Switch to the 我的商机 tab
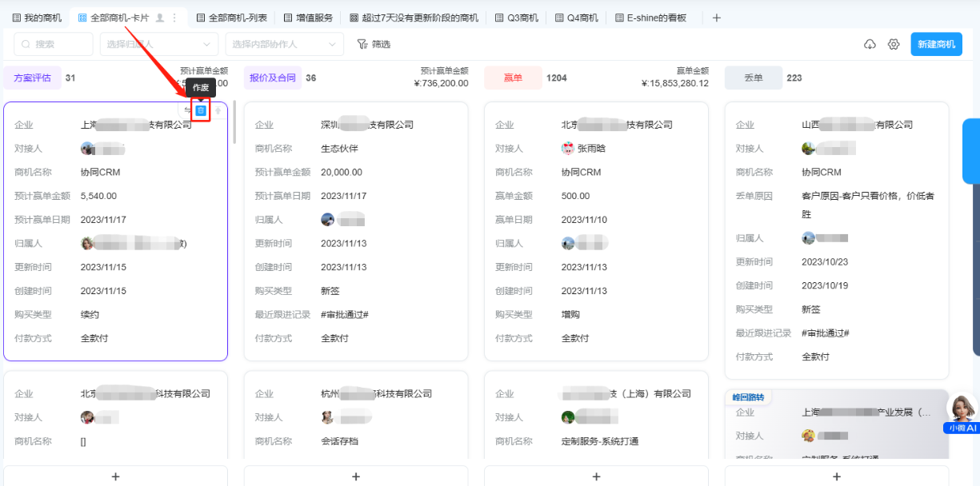 coord(37,18)
